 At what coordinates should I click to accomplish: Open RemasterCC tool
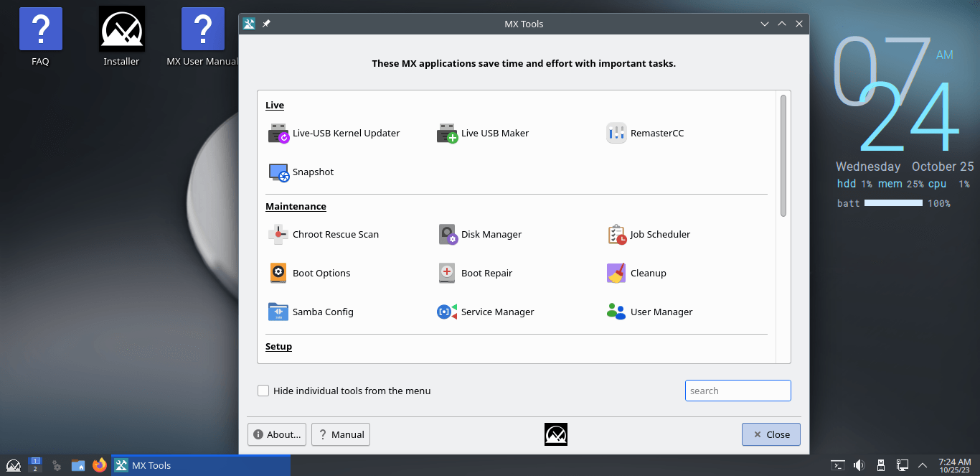click(x=645, y=134)
